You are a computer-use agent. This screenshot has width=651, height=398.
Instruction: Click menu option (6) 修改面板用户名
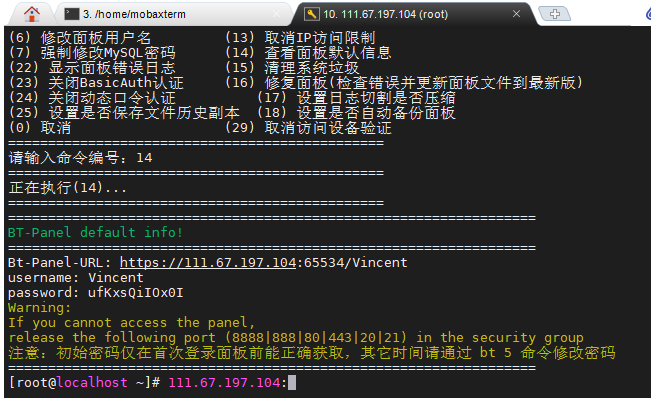coord(80,38)
